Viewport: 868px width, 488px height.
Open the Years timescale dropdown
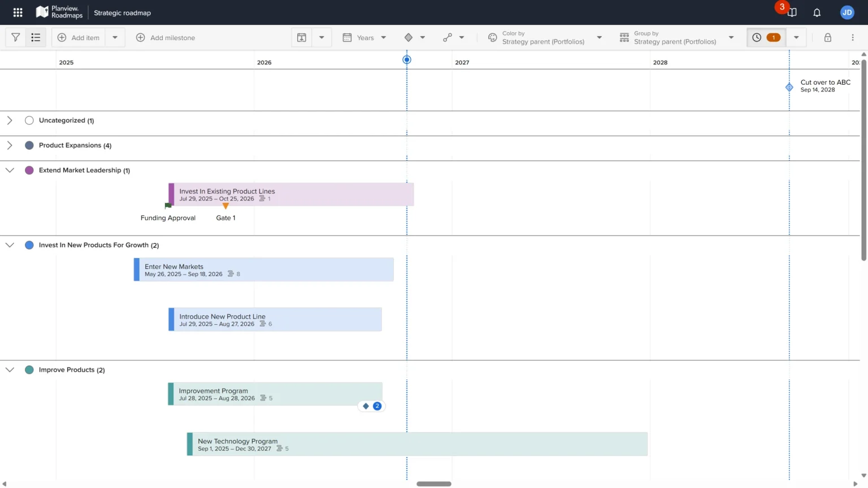tap(364, 37)
